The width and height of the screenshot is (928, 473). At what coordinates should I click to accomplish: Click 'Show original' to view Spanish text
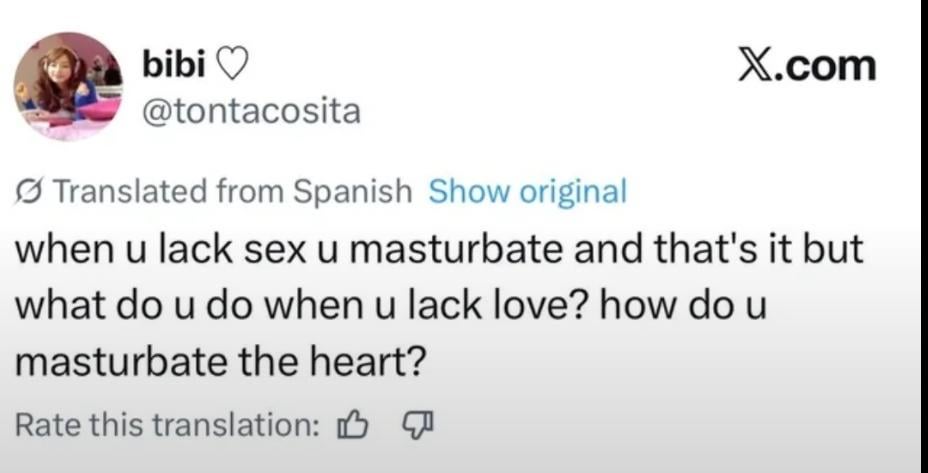pyautogui.click(x=527, y=190)
